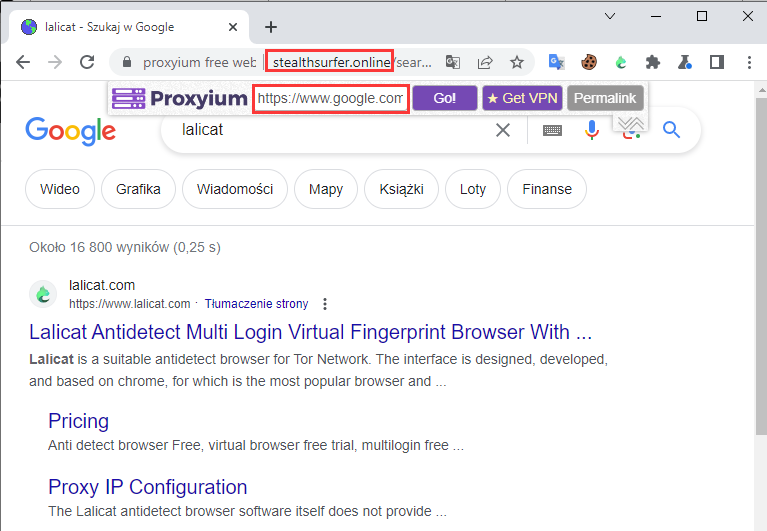Image resolution: width=767 pixels, height=531 pixels.
Task: Go back to the previous page
Action: click(x=23, y=62)
